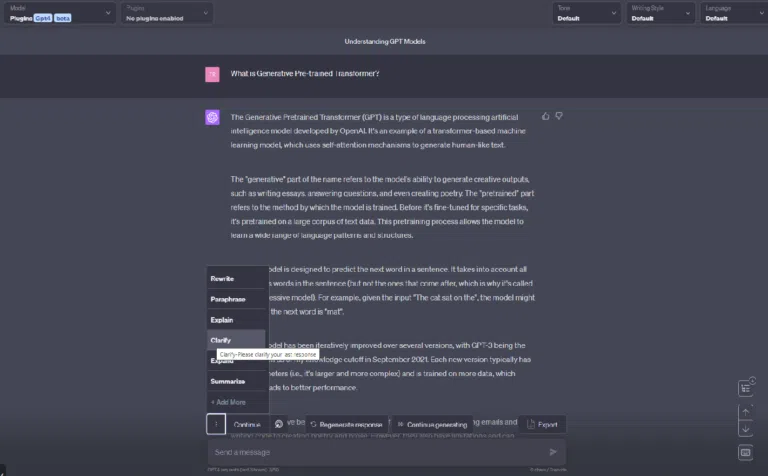This screenshot has width=768, height=476.
Task: Select the Explain menu entry
Action: tap(237, 320)
